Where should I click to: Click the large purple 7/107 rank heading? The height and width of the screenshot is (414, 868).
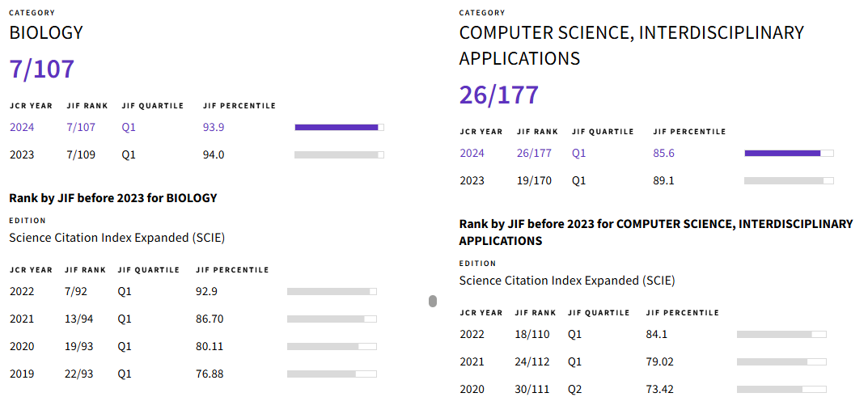42,70
